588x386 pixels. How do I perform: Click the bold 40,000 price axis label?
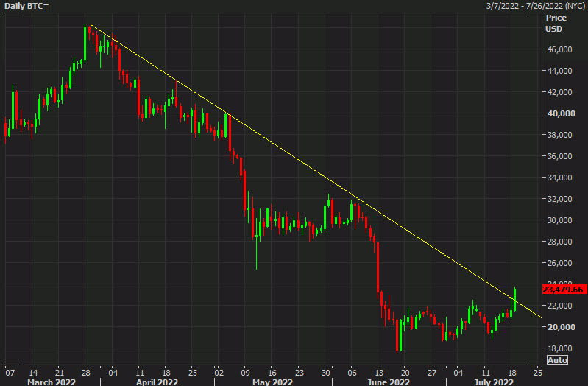point(561,113)
